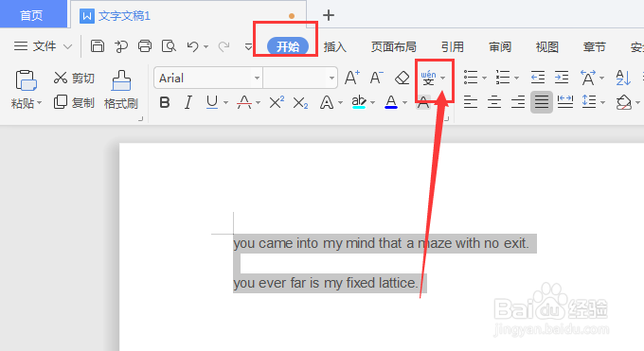Screen dimensions: 644x351
Task: Expand font color dropdown arrow
Action: click(404, 102)
